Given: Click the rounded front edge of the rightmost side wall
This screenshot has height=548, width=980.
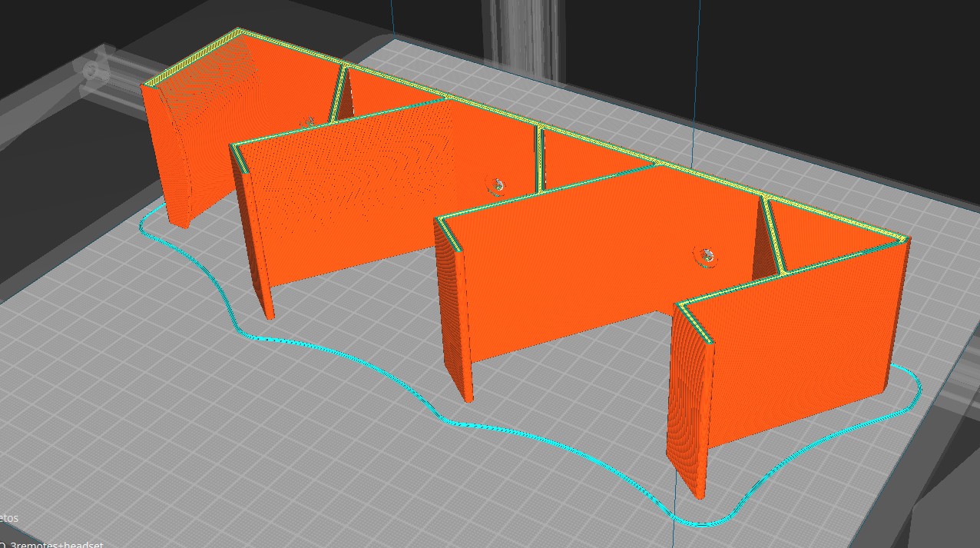Looking at the screenshot, I should point(686,400).
